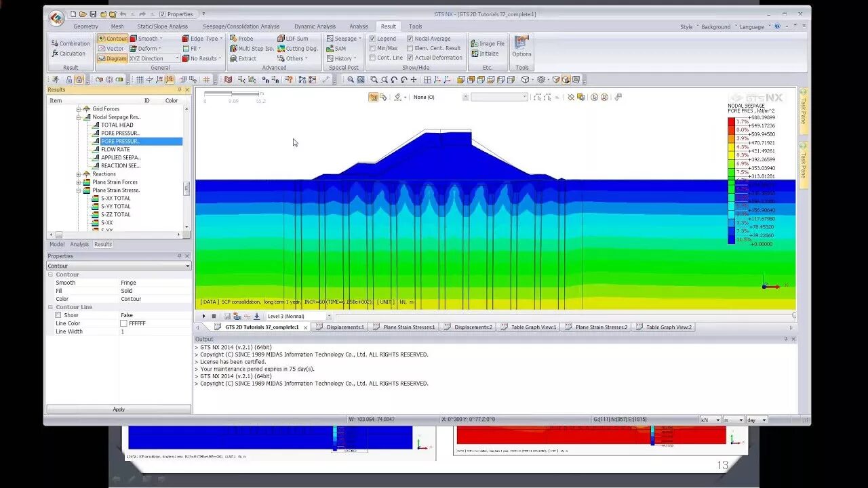Screen dimensions: 868x488
Task: Click the Line Color FFFFFF swatch
Action: (123, 323)
